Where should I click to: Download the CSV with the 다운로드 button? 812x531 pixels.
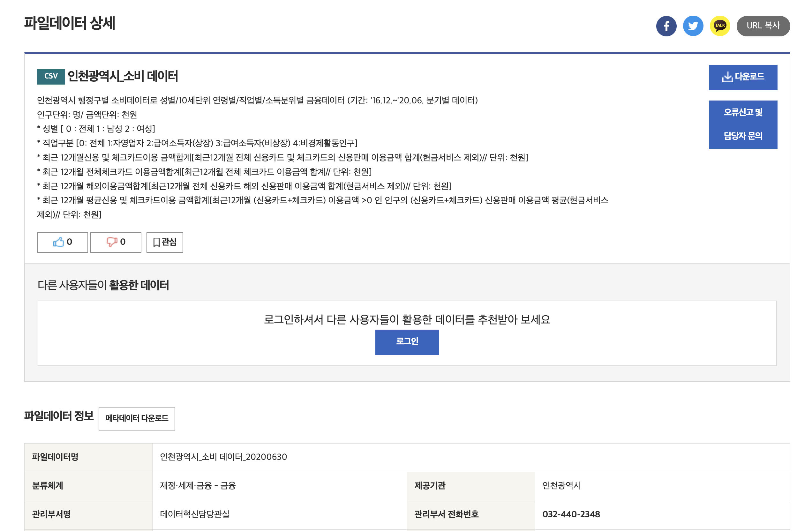pos(743,78)
